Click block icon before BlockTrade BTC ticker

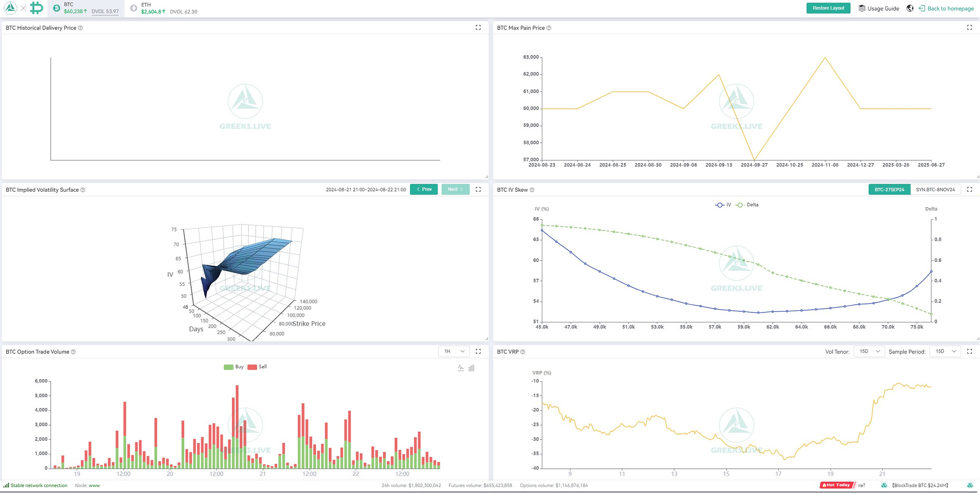pyautogui.click(x=884, y=485)
